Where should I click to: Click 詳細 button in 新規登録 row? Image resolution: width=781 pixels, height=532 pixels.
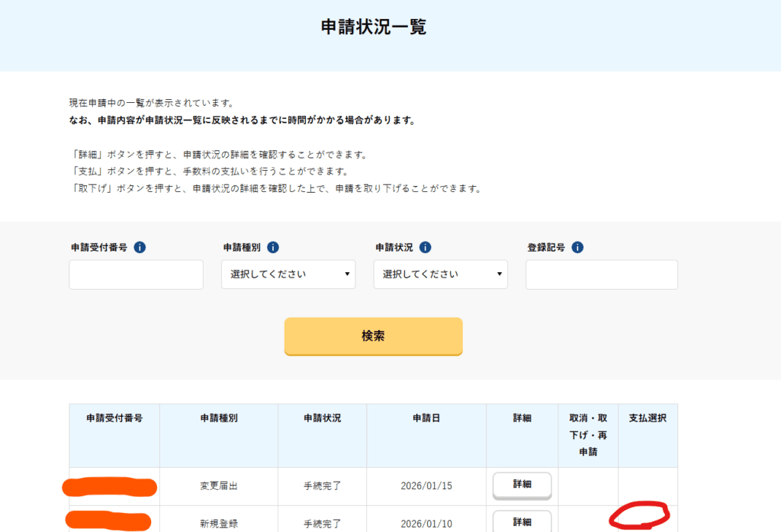click(522, 521)
